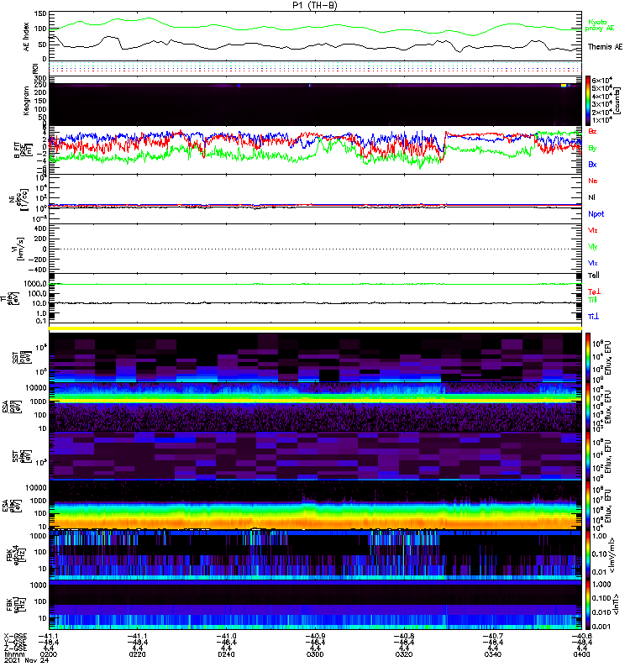Viewport: 630px width, 672px height.
Task: Select the blue Ti perpendicular legend label
Action: [593, 317]
